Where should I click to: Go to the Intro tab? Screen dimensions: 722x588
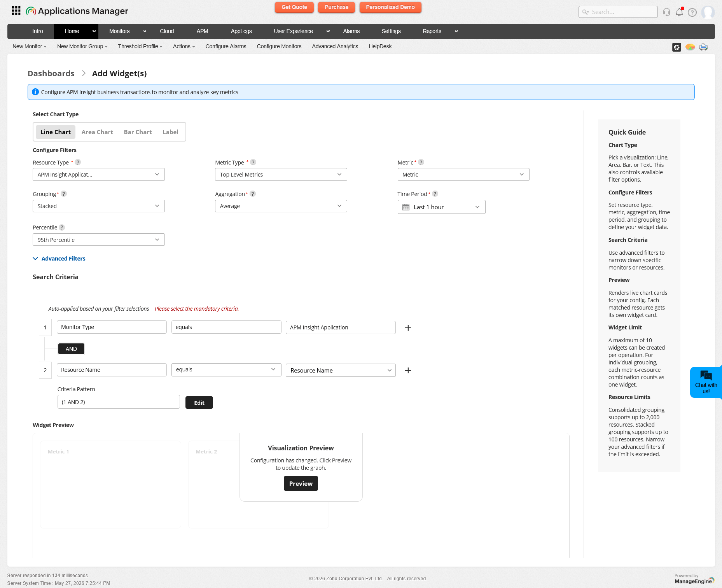pyautogui.click(x=38, y=31)
